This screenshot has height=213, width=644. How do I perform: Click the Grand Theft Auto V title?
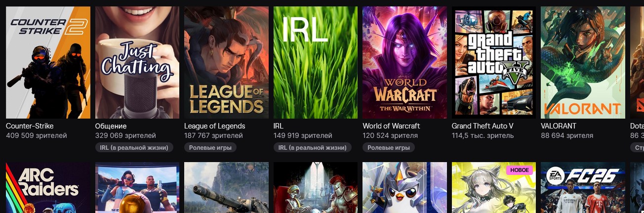click(483, 126)
